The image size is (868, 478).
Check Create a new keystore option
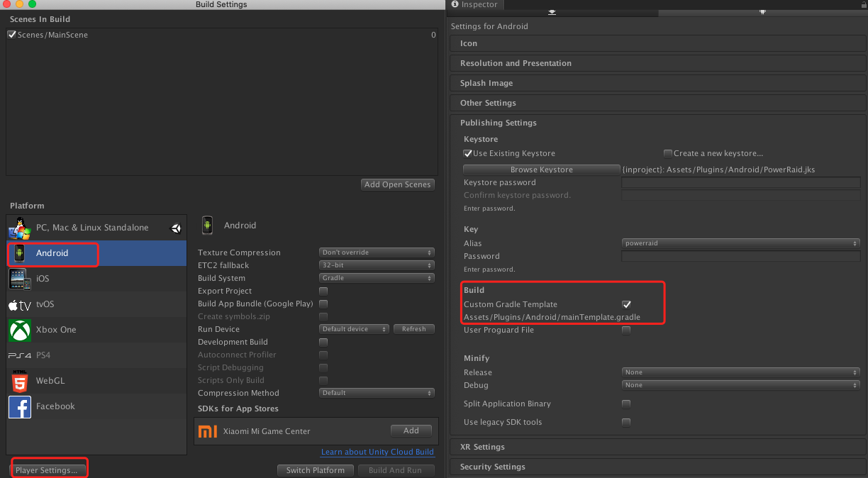point(668,153)
